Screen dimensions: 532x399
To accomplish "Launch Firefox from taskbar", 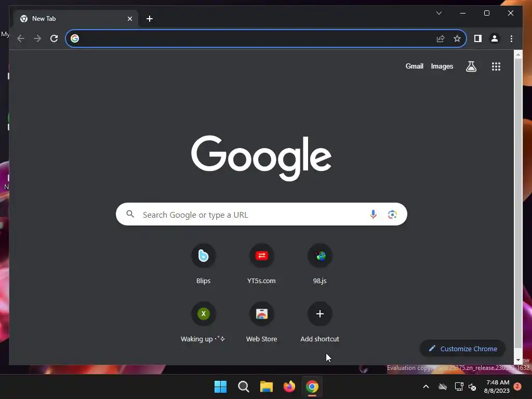I will (289, 387).
